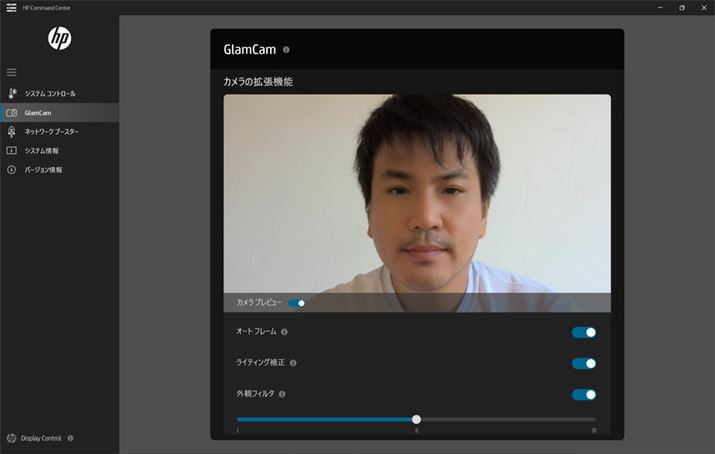Click info icon next to Display Control

70,438
